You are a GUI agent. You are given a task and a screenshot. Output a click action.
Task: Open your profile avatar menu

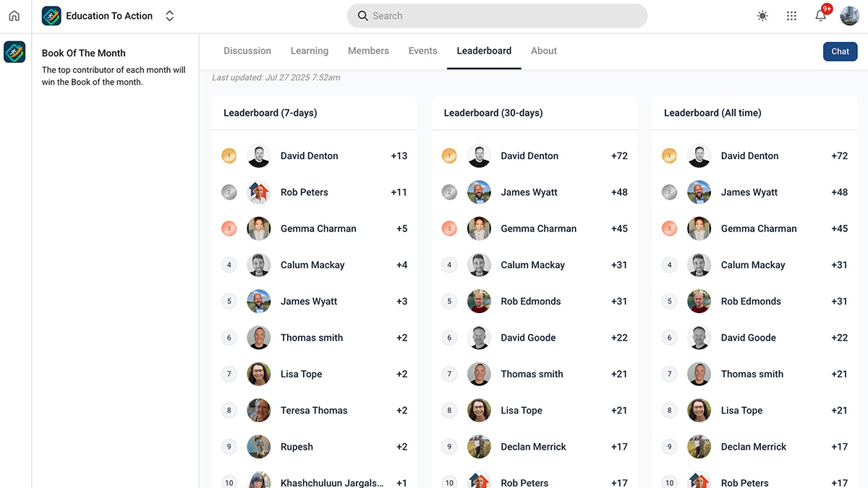[849, 15]
